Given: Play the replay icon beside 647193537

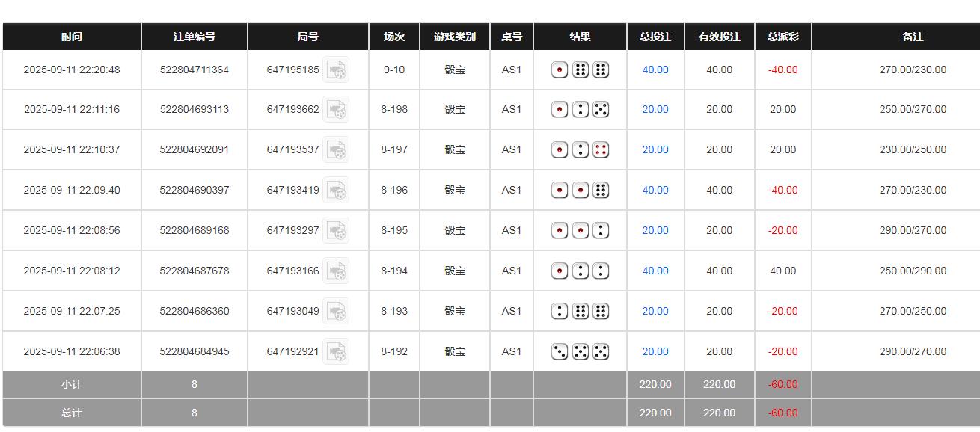Looking at the screenshot, I should point(336,150).
